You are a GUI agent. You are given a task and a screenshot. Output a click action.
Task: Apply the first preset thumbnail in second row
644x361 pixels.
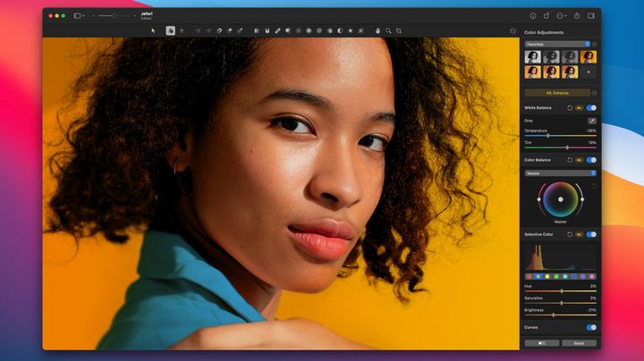(x=532, y=72)
